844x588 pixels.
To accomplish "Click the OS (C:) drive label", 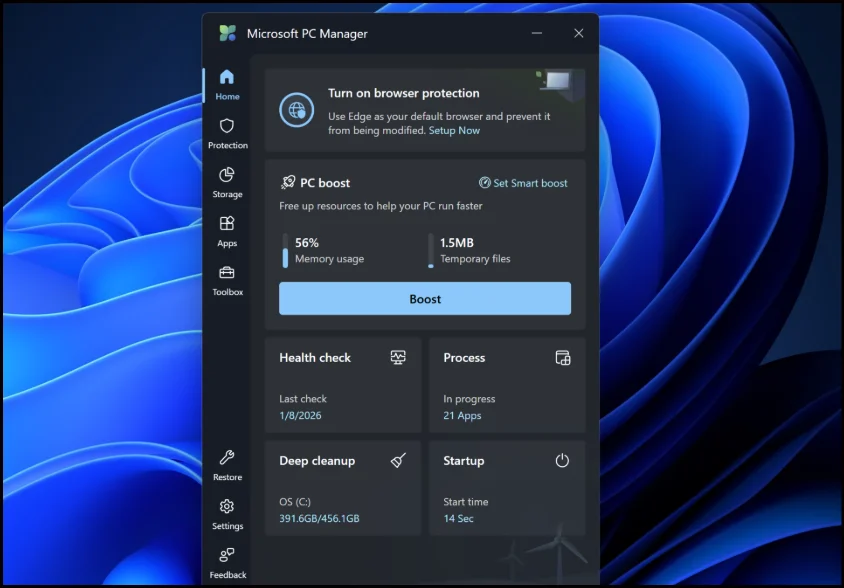I will [x=295, y=502].
